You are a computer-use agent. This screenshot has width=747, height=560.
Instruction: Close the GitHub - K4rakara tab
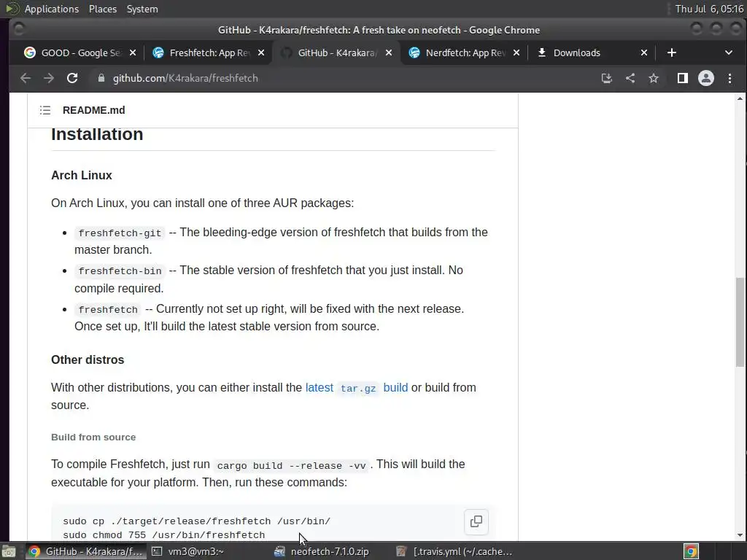click(x=389, y=52)
